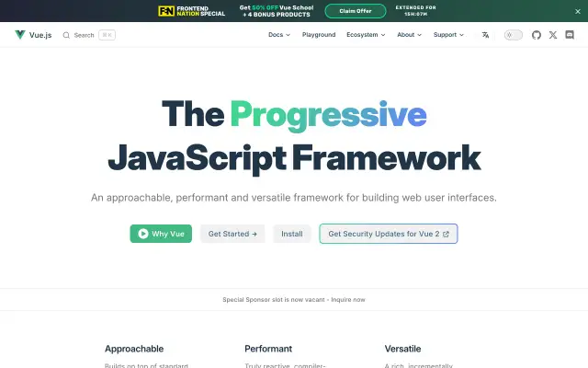588x368 pixels.
Task: Click the Performant heading
Action: click(x=268, y=349)
